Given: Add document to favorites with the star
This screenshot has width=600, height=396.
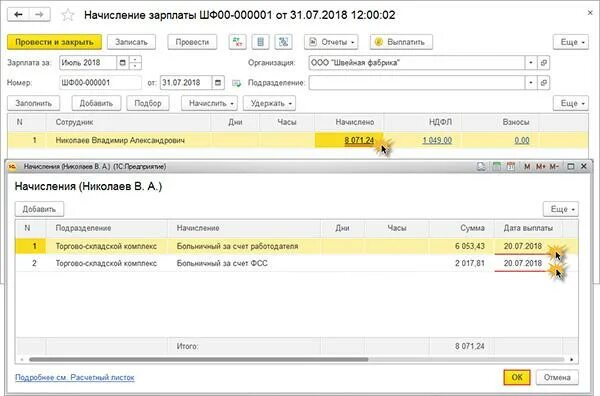Looking at the screenshot, I should [x=68, y=15].
